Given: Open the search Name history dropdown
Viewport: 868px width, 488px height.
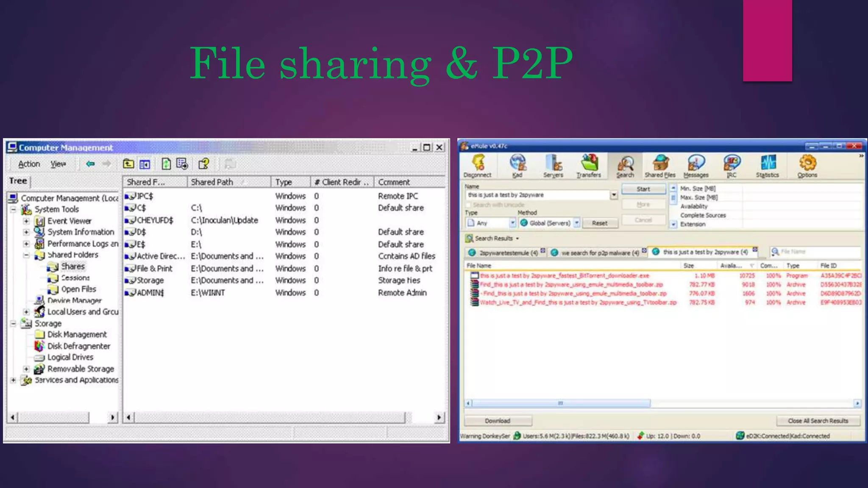Looking at the screenshot, I should [x=614, y=195].
